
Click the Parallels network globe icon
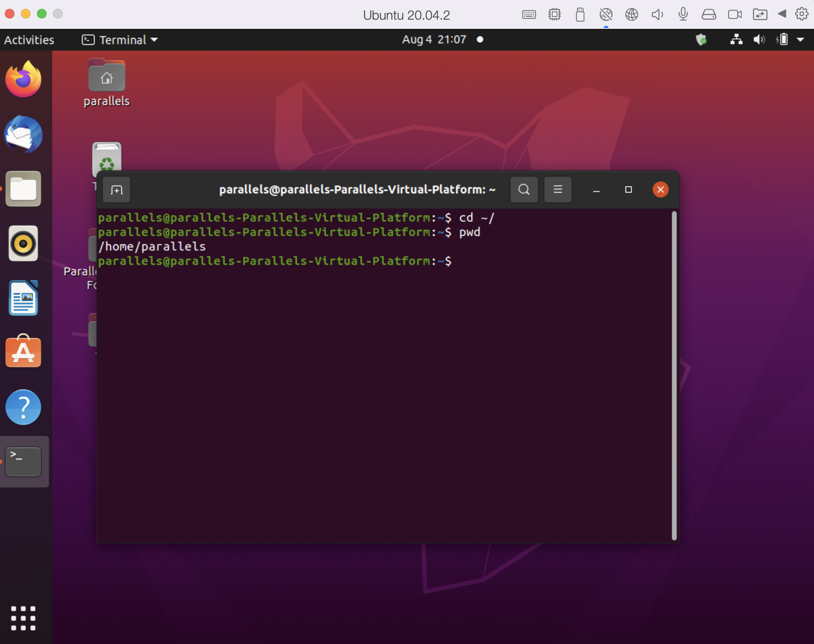point(631,14)
